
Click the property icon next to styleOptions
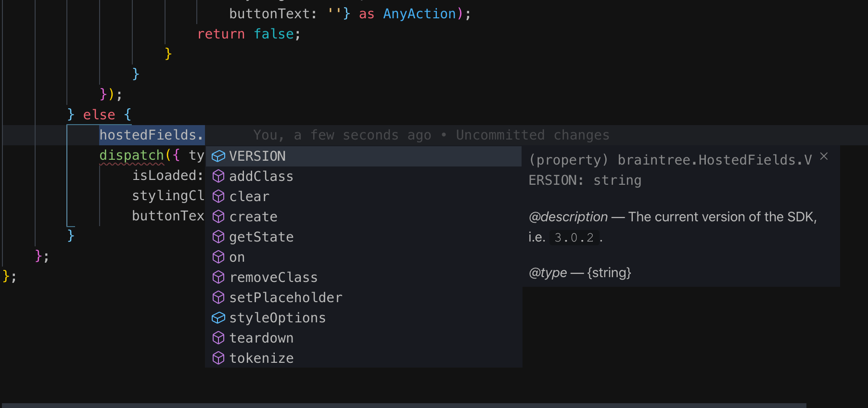tap(219, 318)
